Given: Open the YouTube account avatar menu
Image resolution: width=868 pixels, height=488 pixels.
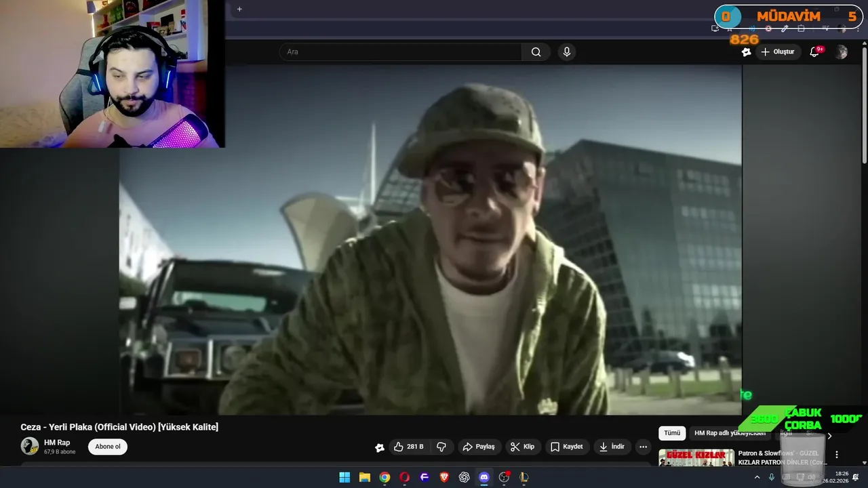Looking at the screenshot, I should point(842,52).
